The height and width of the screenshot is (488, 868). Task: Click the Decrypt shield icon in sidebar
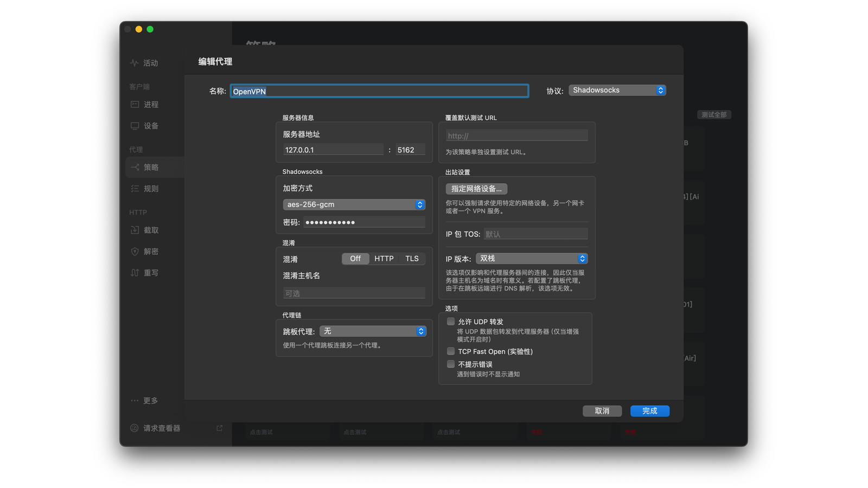pyautogui.click(x=135, y=252)
